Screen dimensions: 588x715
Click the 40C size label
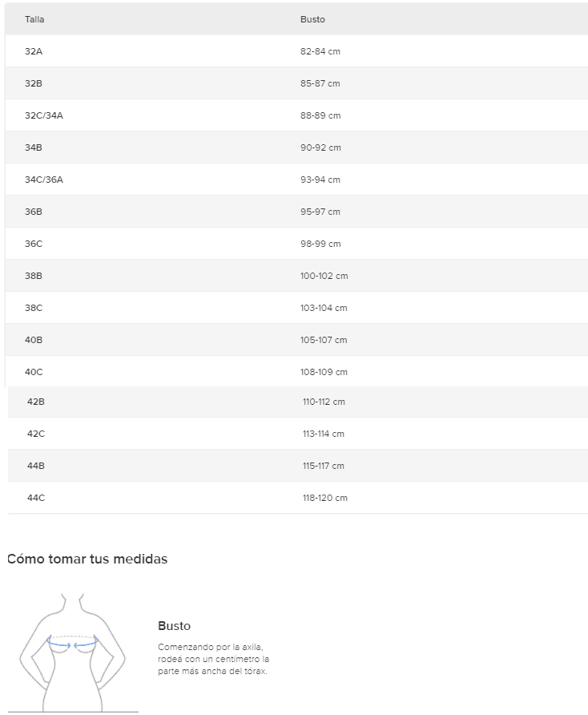click(34, 372)
